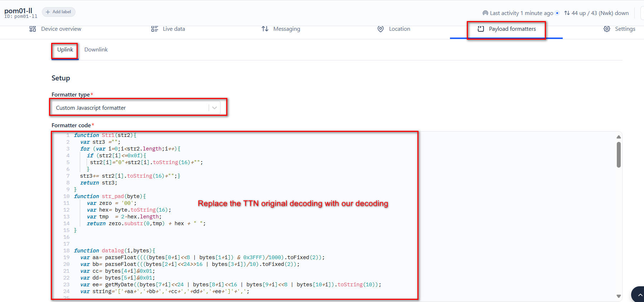
Task: Switch to the Downlink sub-tab
Action: pyautogui.click(x=96, y=50)
